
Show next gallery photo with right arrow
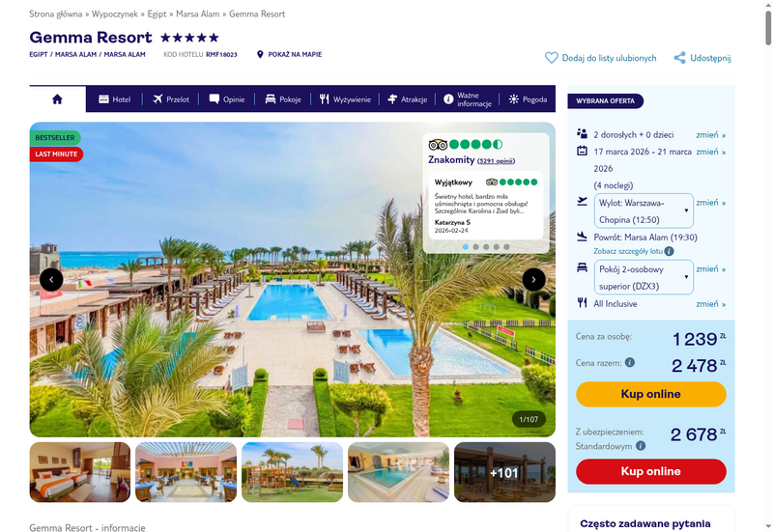[x=533, y=279]
